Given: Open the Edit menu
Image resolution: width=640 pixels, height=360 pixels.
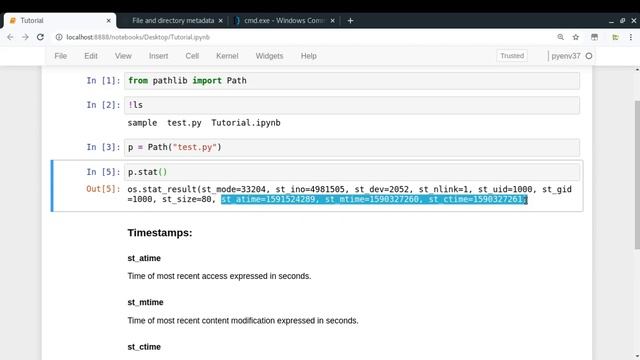Looking at the screenshot, I should click(x=91, y=56).
